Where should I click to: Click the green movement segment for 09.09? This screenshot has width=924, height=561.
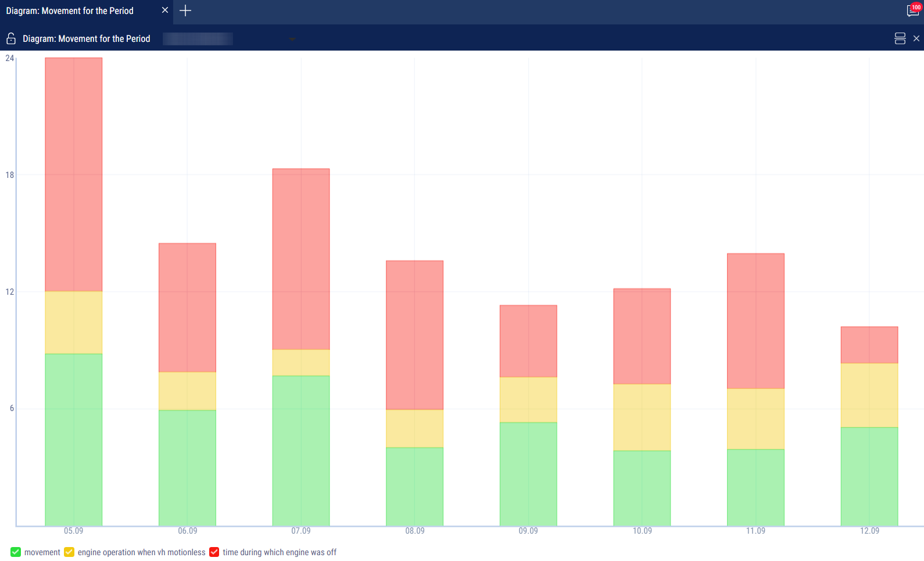[528, 474]
